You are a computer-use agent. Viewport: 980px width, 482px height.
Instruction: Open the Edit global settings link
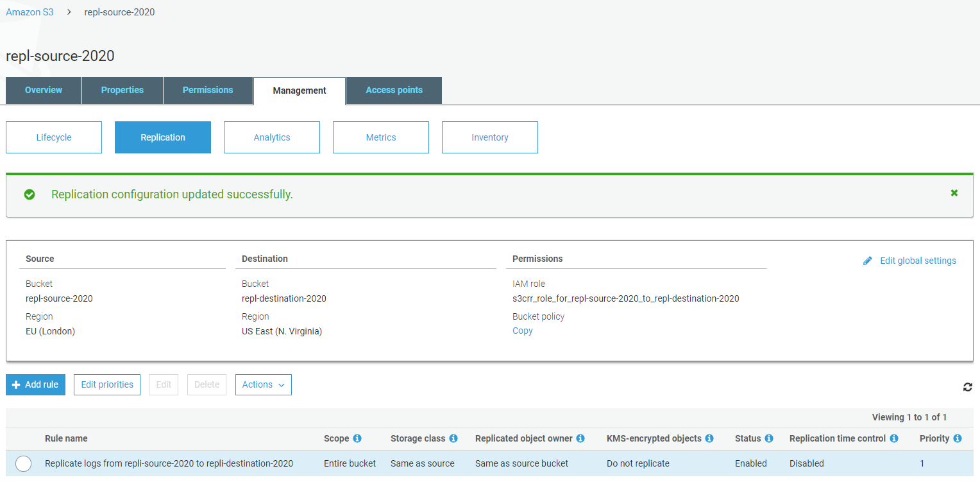(x=918, y=261)
